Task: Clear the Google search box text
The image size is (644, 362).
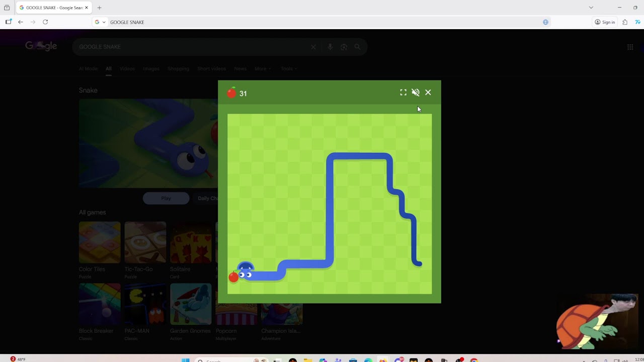Action: (x=313, y=47)
